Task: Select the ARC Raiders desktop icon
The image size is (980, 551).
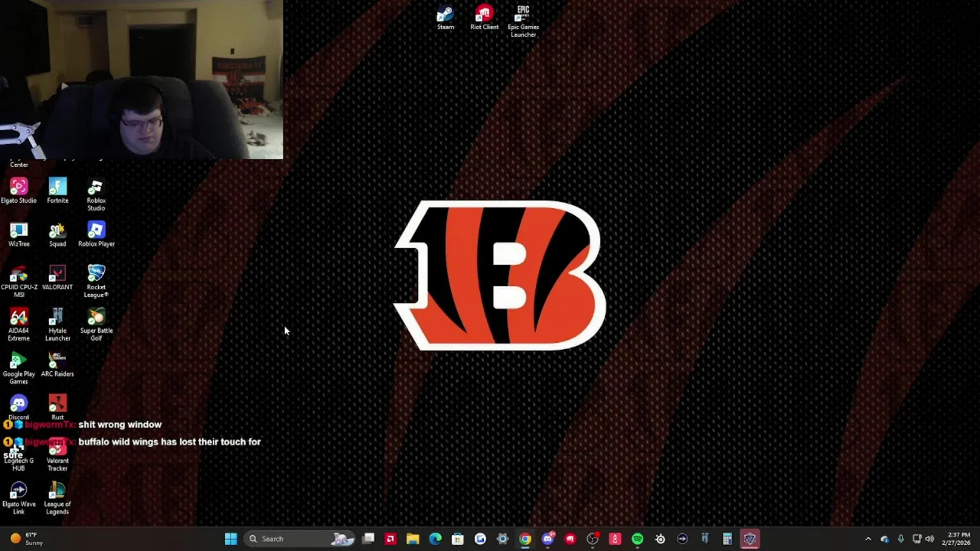Action: [x=57, y=365]
